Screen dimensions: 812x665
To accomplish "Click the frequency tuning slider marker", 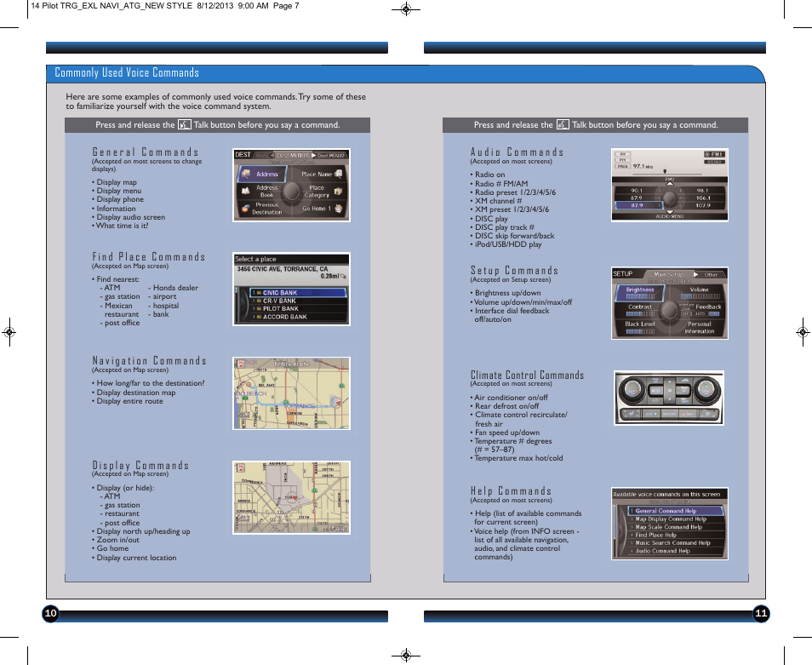I will (x=665, y=171).
